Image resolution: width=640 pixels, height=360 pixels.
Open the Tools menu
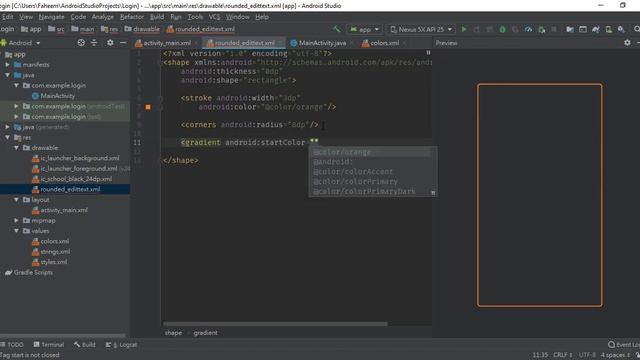[x=195, y=17]
